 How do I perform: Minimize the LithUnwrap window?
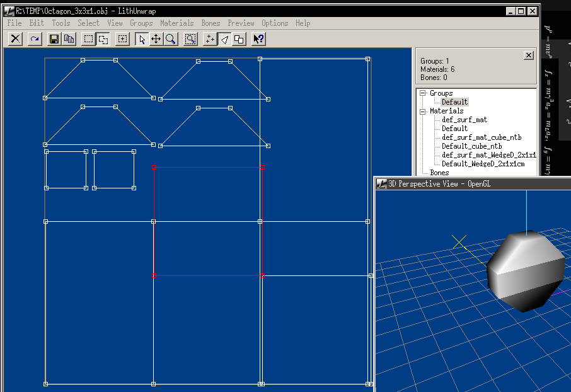(x=511, y=11)
